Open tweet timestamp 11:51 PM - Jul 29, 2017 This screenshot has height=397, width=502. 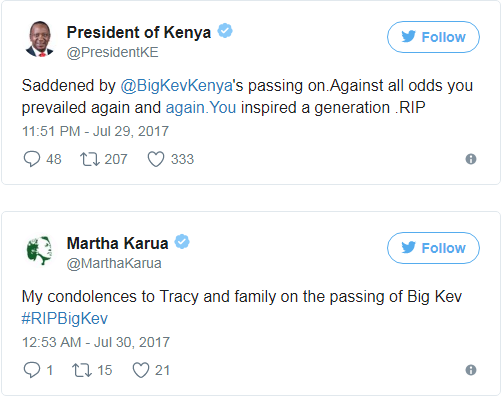point(95,131)
